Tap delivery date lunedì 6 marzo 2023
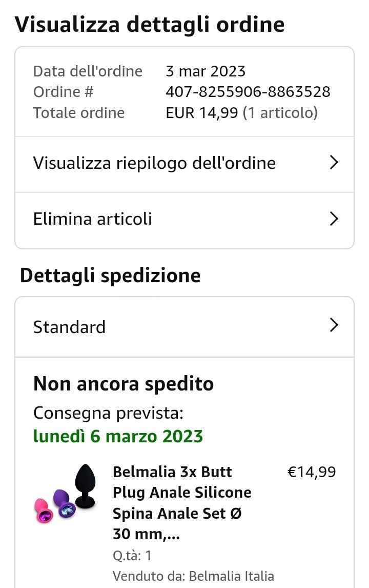Image resolution: width=369 pixels, height=588 pixels. point(118,437)
